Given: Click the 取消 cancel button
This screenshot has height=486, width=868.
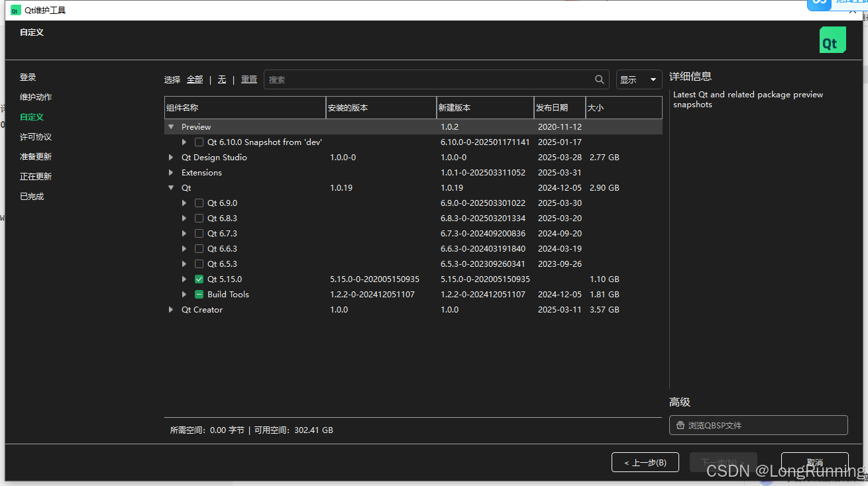Looking at the screenshot, I should tap(815, 462).
